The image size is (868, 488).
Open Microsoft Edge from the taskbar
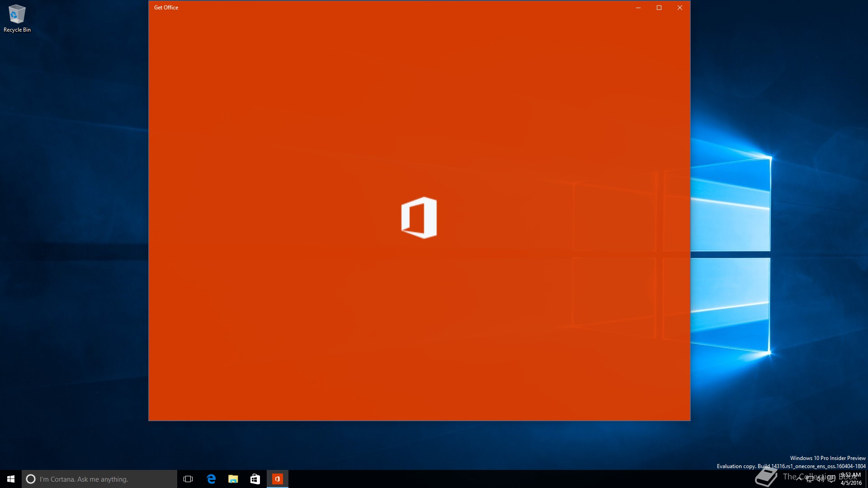[211, 479]
